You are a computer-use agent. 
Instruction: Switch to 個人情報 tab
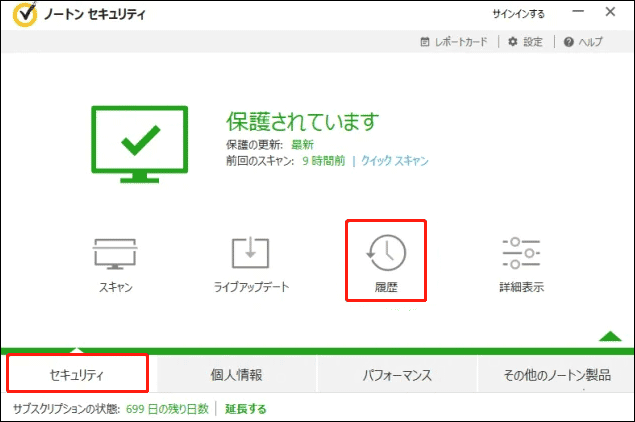click(x=237, y=375)
